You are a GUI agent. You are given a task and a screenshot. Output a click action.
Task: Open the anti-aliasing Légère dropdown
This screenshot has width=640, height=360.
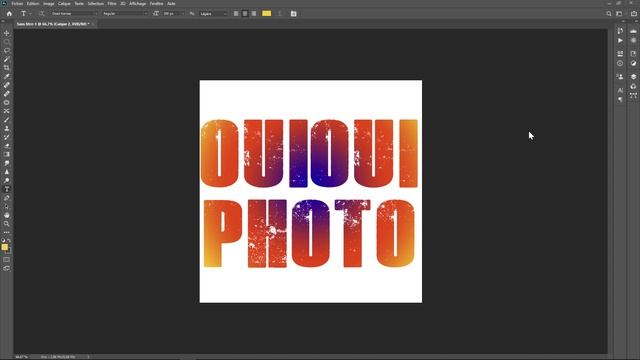(213, 13)
